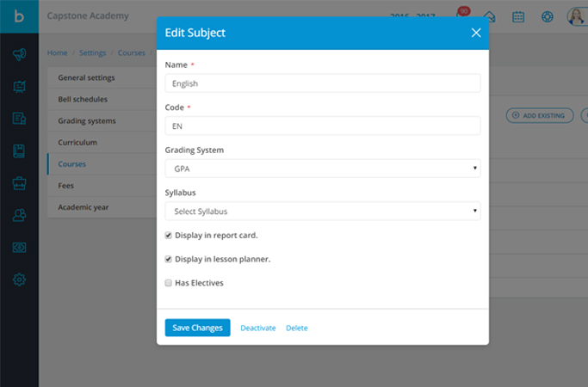Open the book icon in the sidebar
This screenshot has width=588, height=387.
tap(19, 151)
